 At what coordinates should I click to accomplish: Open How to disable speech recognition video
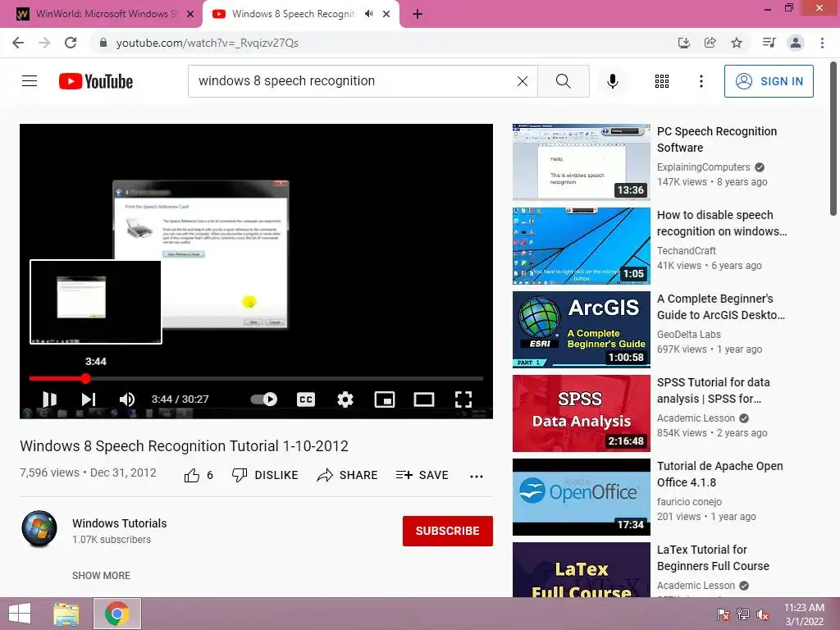coord(722,223)
